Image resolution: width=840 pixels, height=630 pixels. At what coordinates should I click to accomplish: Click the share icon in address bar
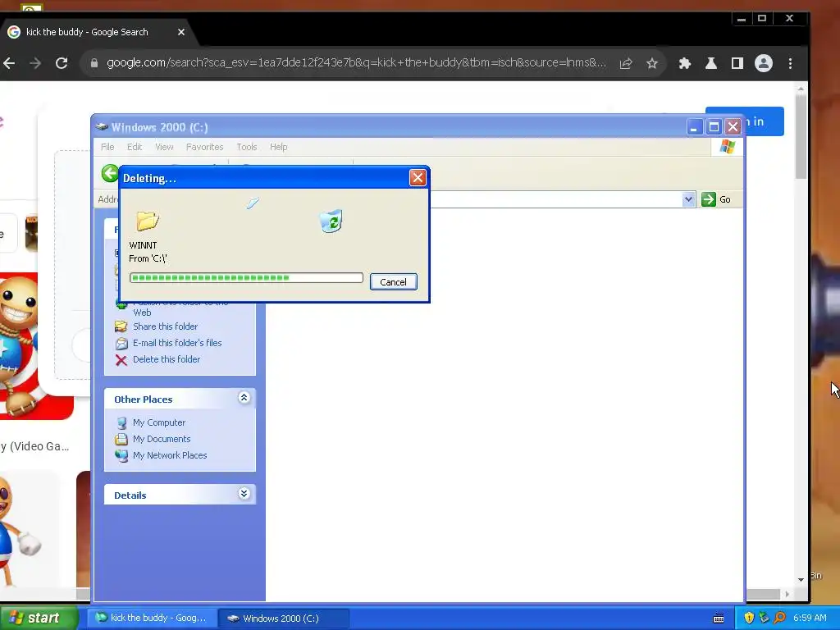[626, 63]
